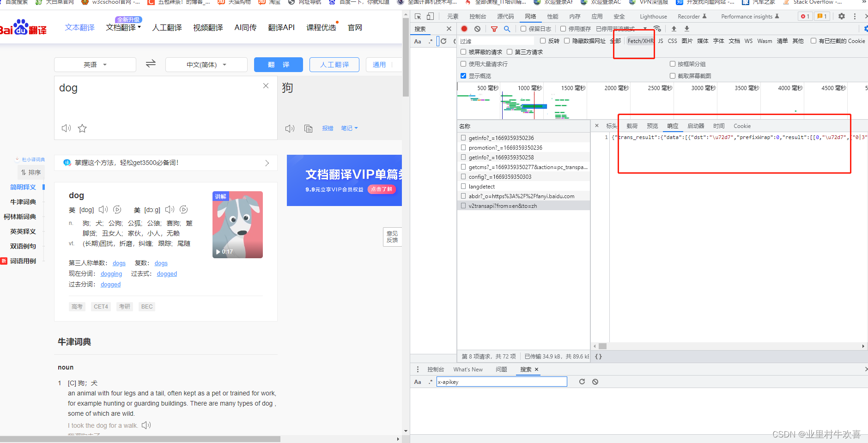Open the Cookie tab of the request
This screenshot has width=868, height=443.
tap(742, 126)
